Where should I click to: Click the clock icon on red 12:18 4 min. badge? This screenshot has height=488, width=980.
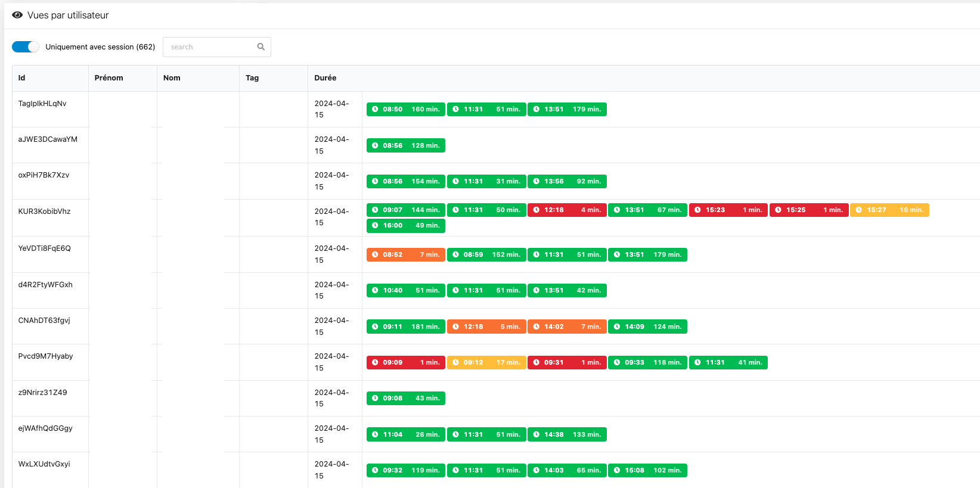pyautogui.click(x=536, y=210)
